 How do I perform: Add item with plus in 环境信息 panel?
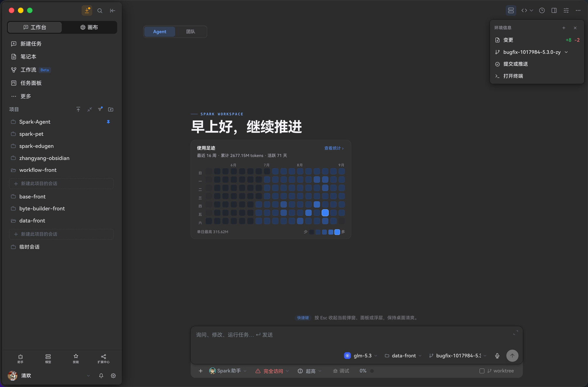pos(564,28)
